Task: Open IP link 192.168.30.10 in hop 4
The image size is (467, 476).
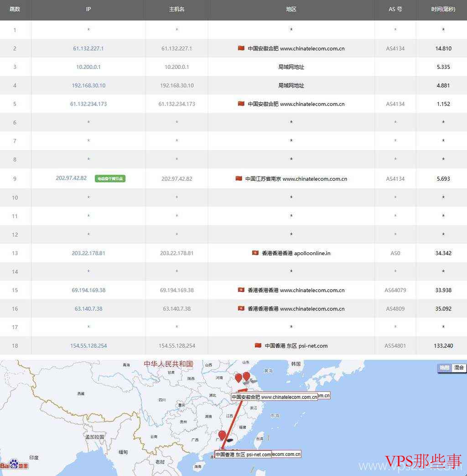Action: 88,86
